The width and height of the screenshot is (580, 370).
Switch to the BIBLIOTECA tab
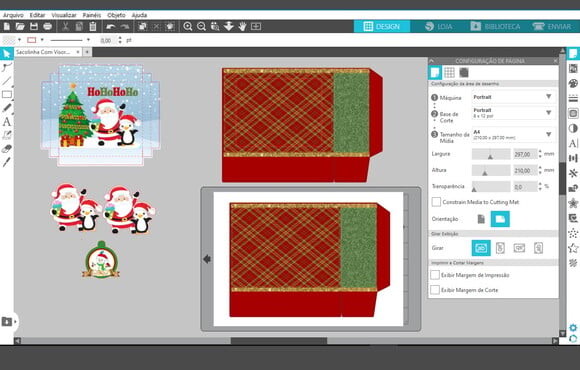point(496,26)
